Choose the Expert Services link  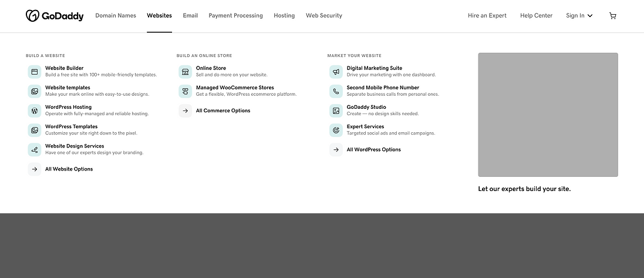click(x=366, y=127)
